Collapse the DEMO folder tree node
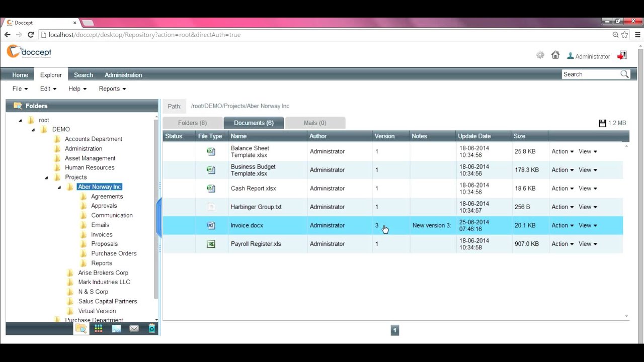The width and height of the screenshot is (644, 362). [x=33, y=130]
